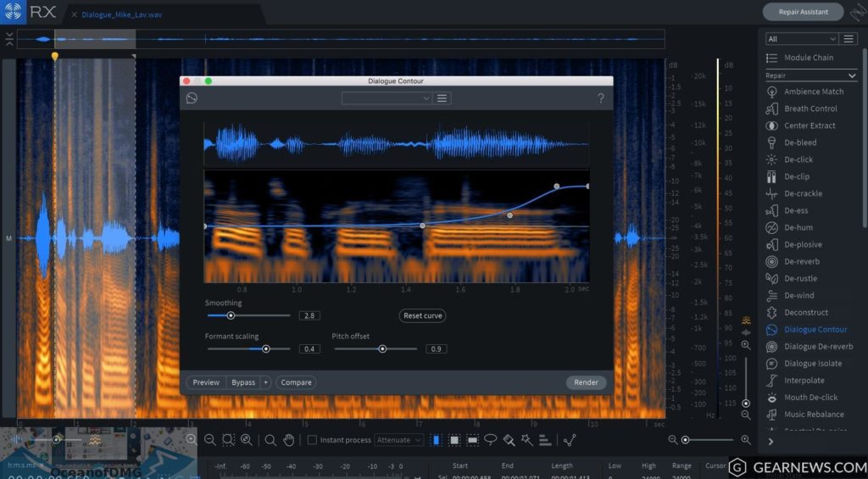Close the Dialogue_Mike_Lav.wav tab
Screen dimensions: 868x479
tap(75, 15)
